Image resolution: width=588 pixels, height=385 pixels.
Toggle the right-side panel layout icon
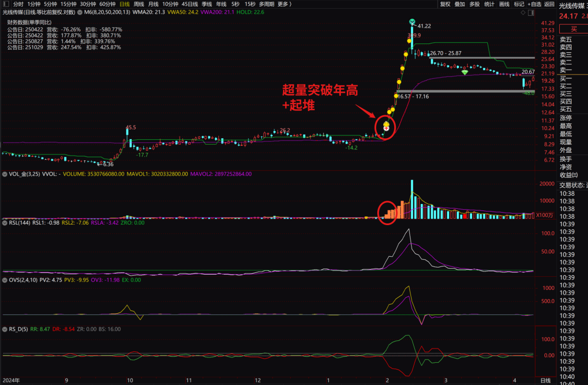531,13
